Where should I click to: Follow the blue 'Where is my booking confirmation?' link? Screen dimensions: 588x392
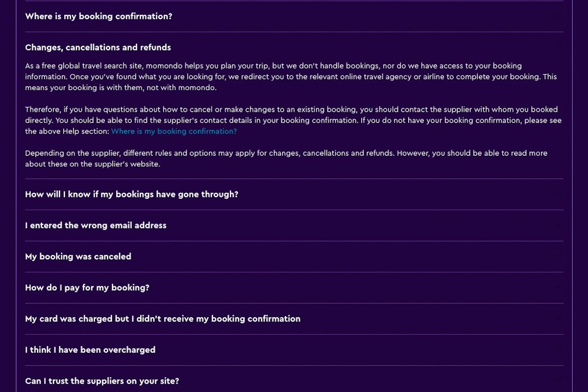pos(174,131)
